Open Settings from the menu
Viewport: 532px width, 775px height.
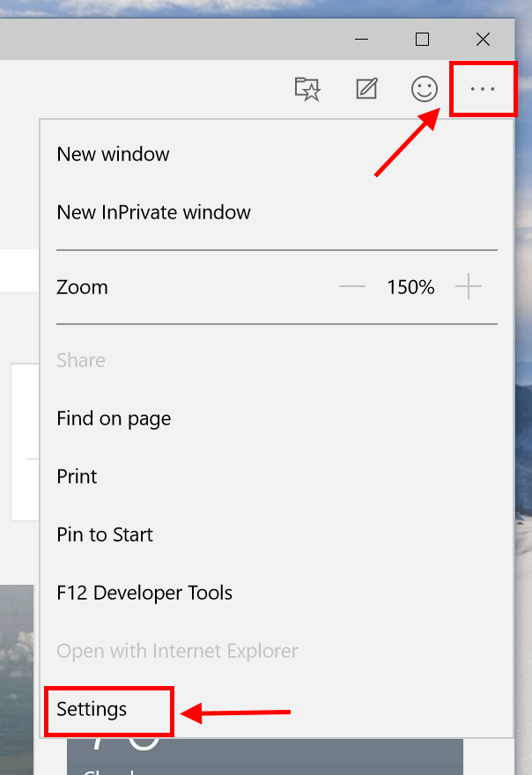pos(92,709)
